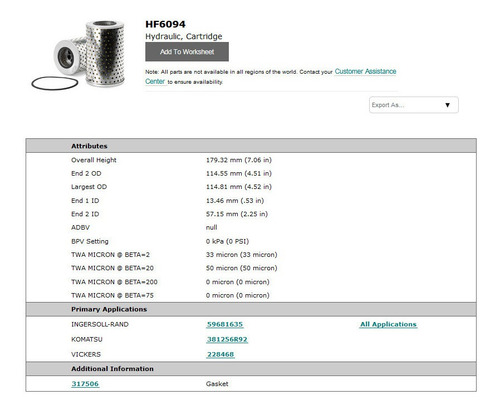This screenshot has width=500, height=413.
Task: Select the Hydraulic, Cartridge description text
Action: (184, 36)
